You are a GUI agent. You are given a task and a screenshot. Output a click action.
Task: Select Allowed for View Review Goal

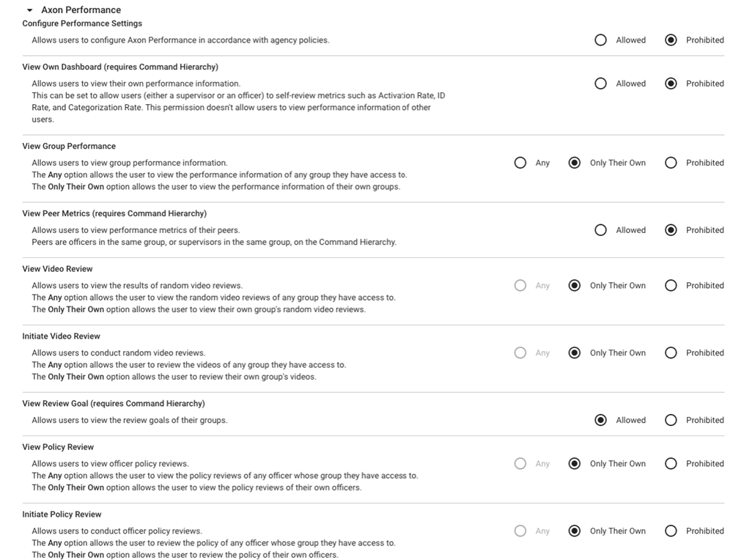[x=601, y=420]
